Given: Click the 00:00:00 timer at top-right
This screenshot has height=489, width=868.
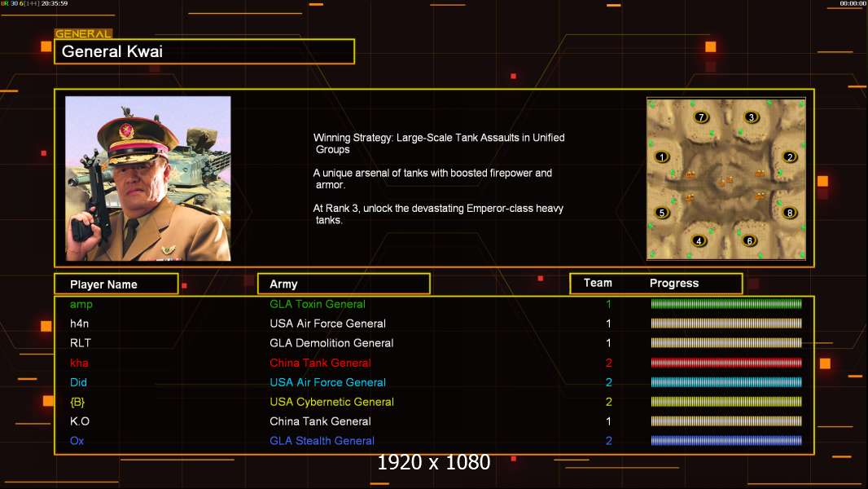Looking at the screenshot, I should click(853, 3).
